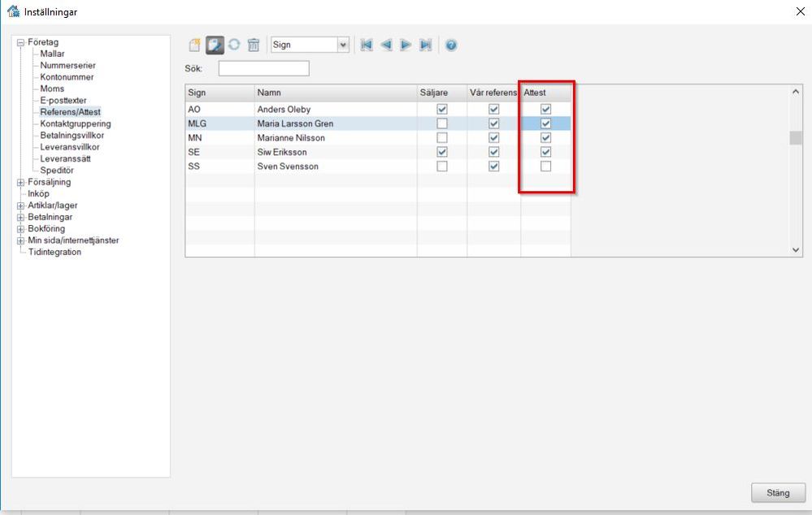
Task: Click the Stäng button
Action: 778,493
